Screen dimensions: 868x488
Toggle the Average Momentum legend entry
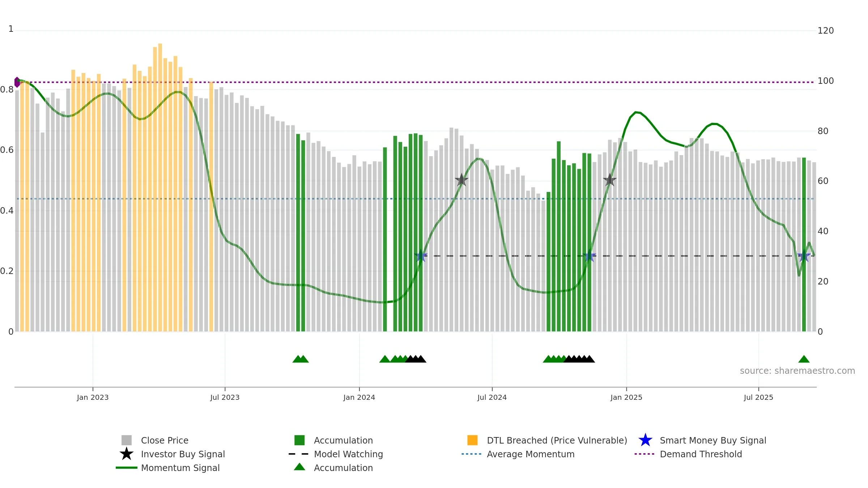tap(518, 454)
